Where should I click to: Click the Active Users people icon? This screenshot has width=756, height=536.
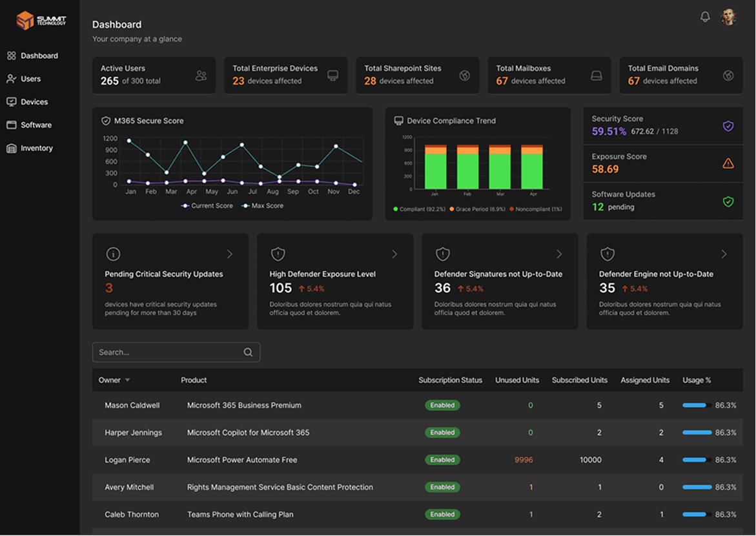point(201,76)
